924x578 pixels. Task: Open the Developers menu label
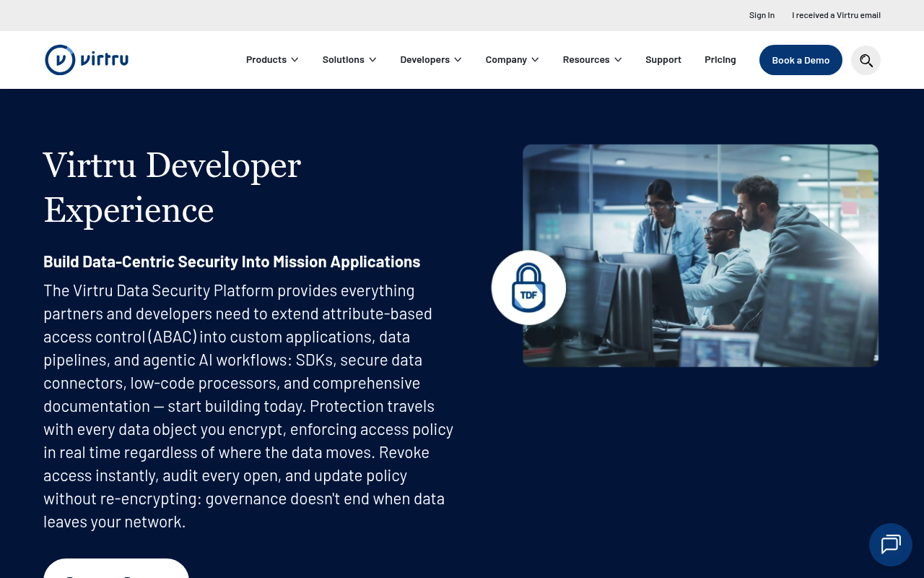click(x=425, y=60)
